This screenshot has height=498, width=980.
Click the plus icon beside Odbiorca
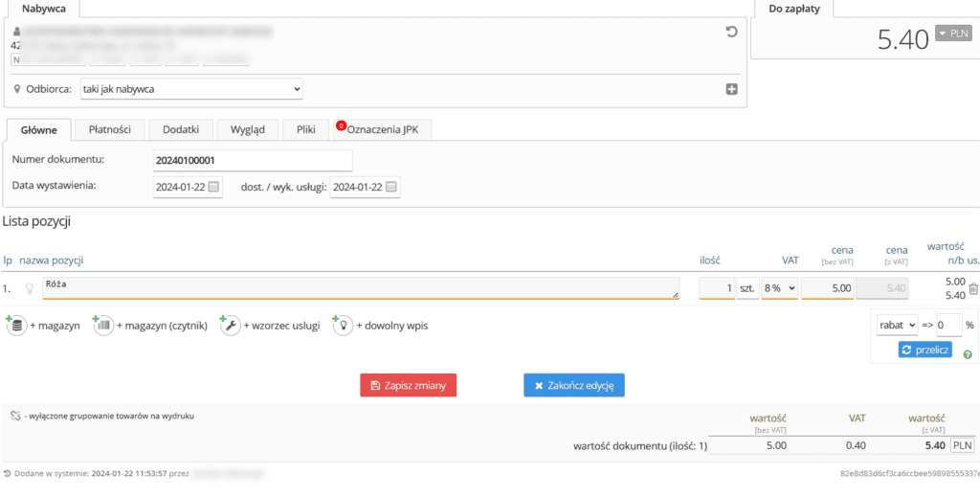pos(731,89)
